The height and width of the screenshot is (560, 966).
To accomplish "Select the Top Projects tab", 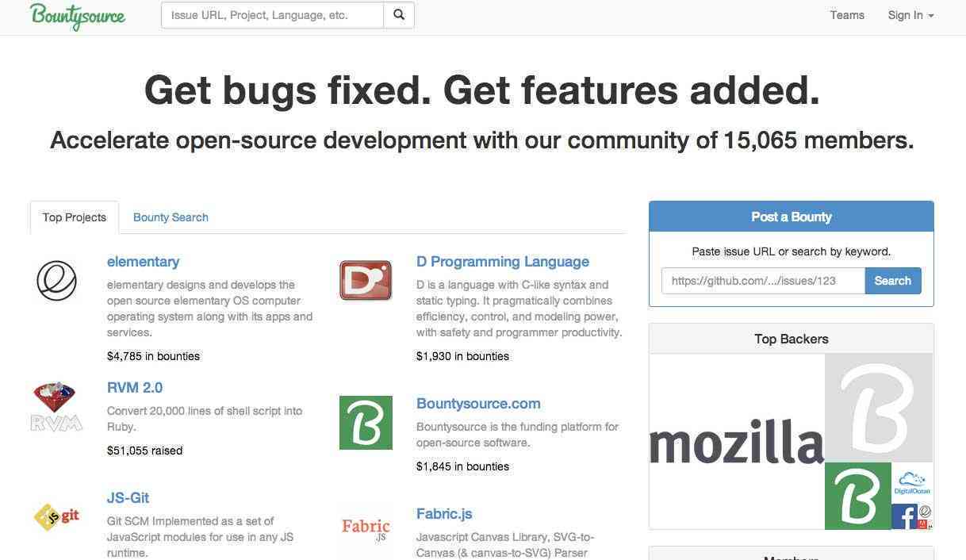I will [x=75, y=217].
